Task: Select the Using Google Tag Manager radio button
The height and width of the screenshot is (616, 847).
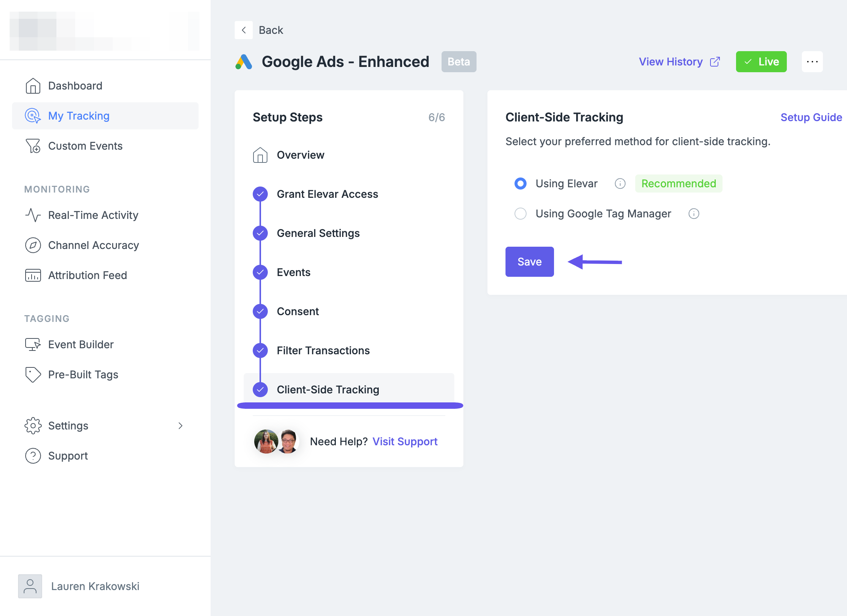Action: [521, 214]
